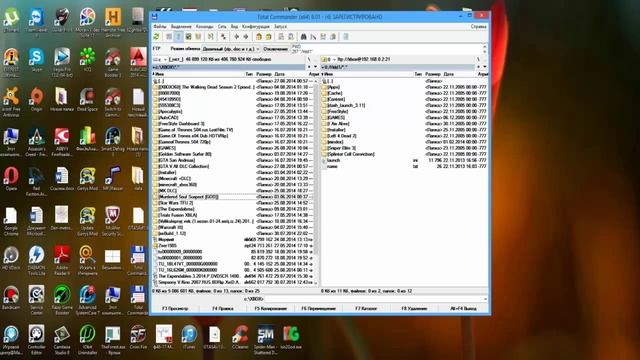Open the Smart Defrag desktop icon

113,141
